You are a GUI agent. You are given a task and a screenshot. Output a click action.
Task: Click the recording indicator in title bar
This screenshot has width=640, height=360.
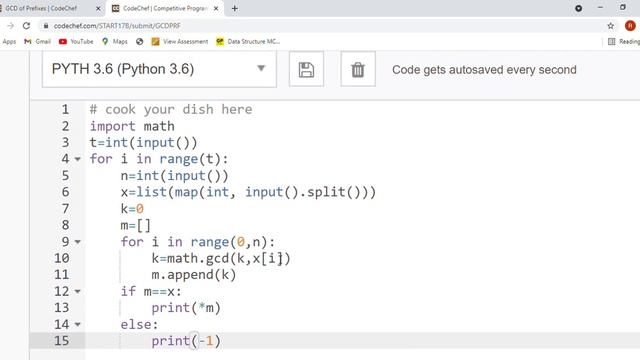[578, 8]
